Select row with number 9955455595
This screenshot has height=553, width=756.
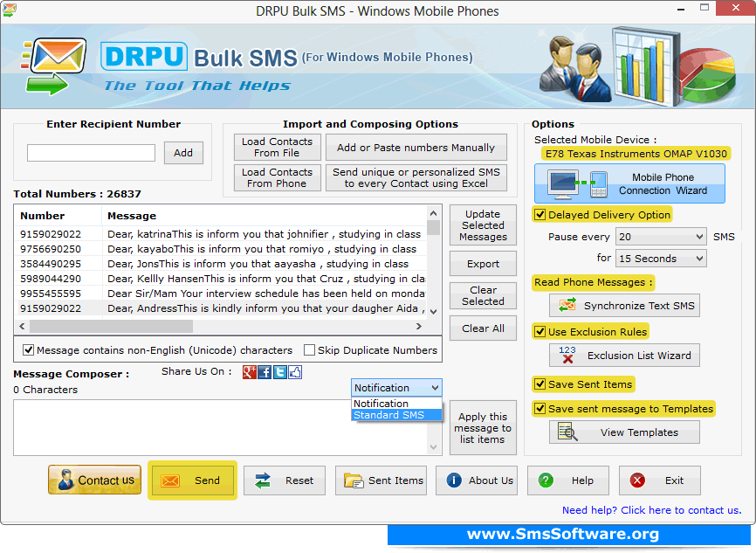(x=221, y=294)
